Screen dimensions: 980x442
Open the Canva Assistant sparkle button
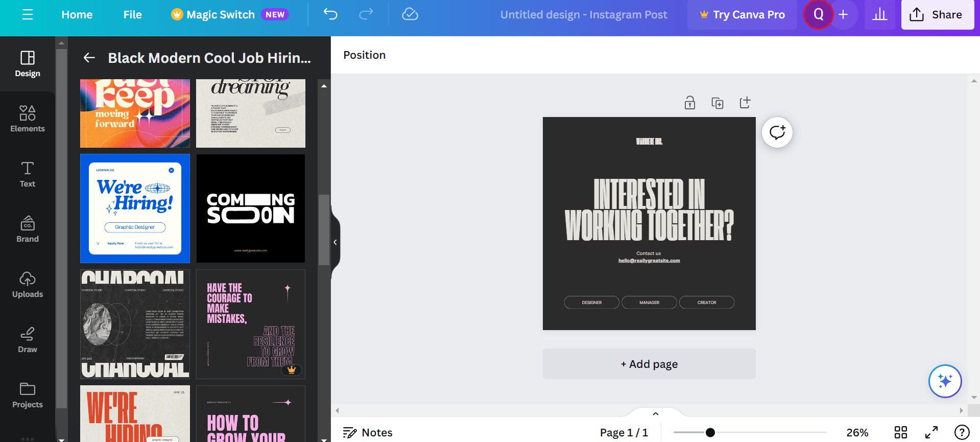pos(945,381)
